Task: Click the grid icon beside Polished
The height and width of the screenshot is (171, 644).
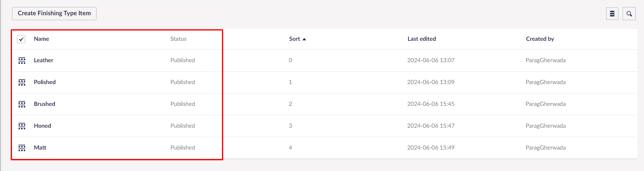Action: tap(22, 82)
